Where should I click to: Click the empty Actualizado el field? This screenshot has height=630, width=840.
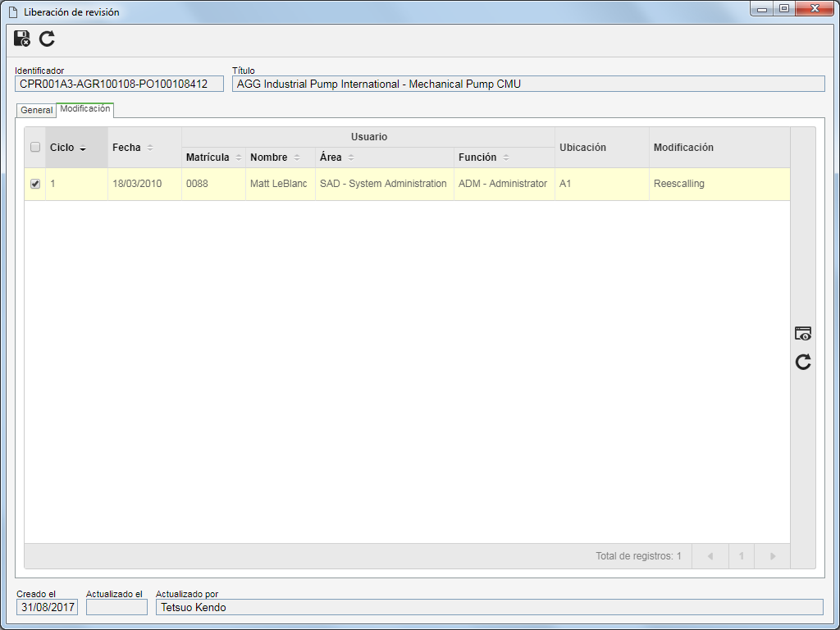[116, 607]
